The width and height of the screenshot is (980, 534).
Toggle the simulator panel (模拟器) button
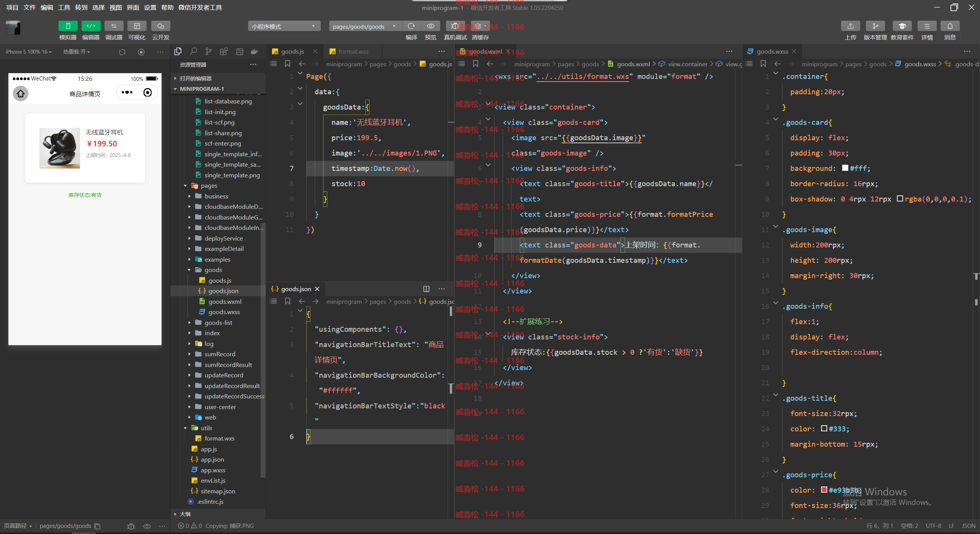click(68, 26)
